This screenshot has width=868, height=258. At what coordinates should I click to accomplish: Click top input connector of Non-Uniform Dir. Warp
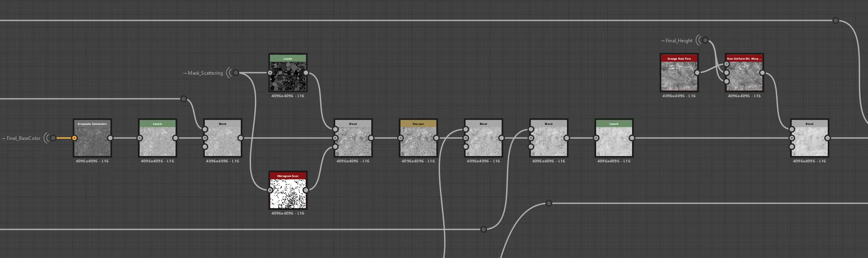(x=727, y=64)
